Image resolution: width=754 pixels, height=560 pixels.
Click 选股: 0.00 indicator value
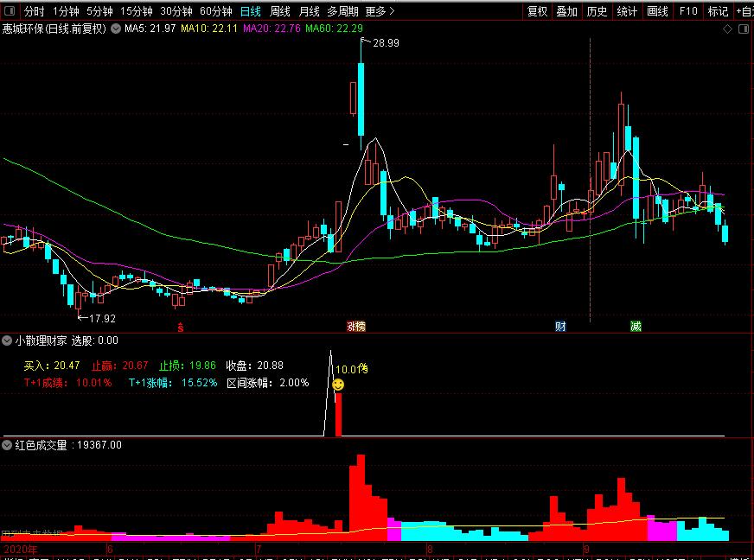95,340
